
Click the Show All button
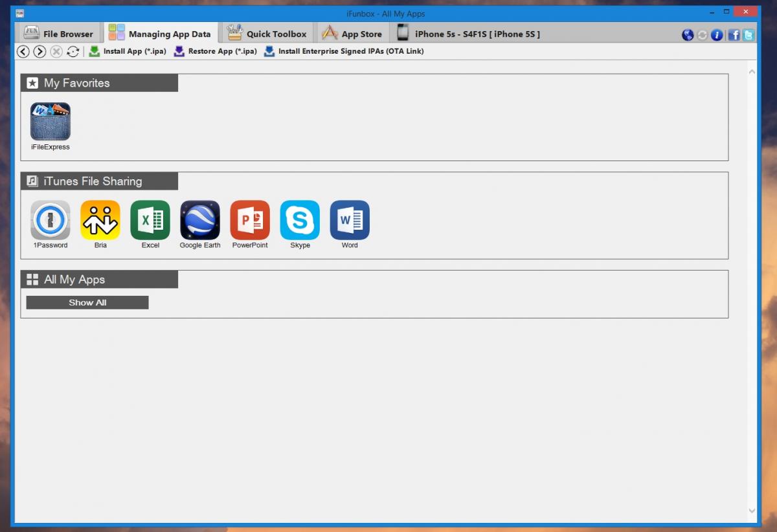tap(87, 302)
